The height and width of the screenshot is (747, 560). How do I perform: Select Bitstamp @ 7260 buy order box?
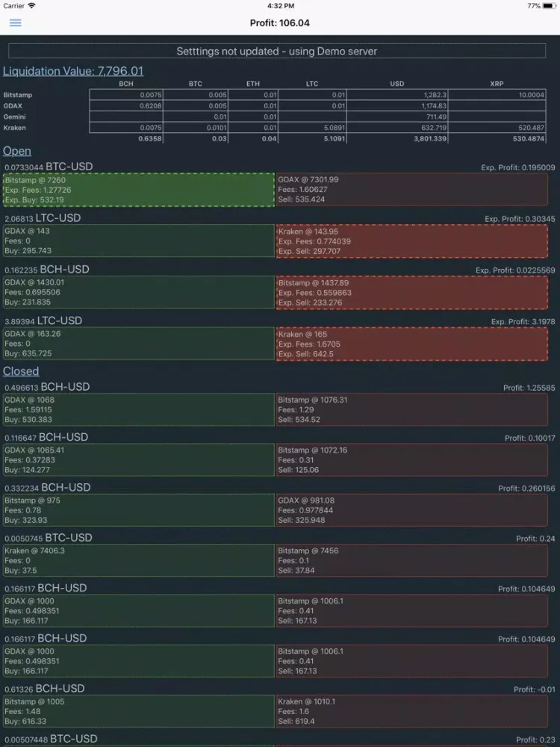[x=139, y=190]
